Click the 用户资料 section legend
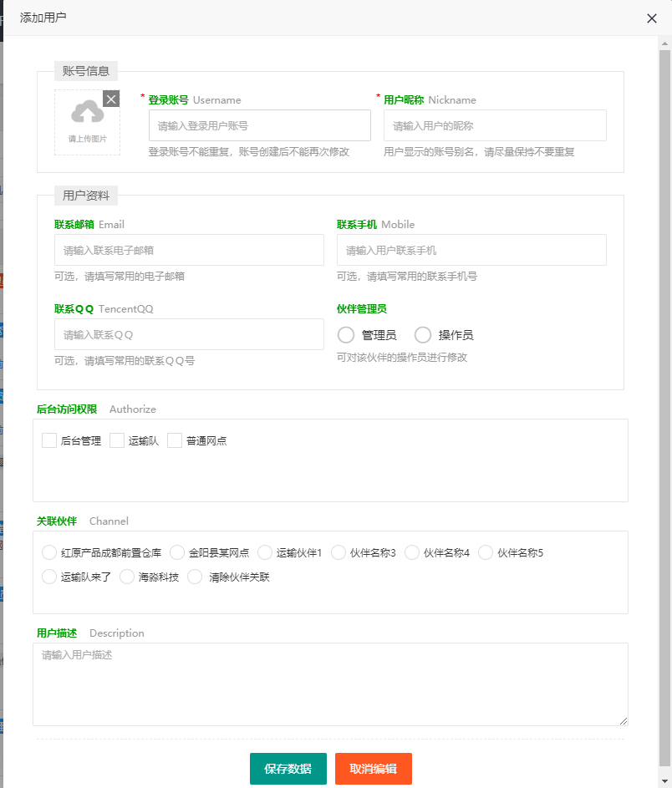Viewport: 672px width, 788px height. 86,196
